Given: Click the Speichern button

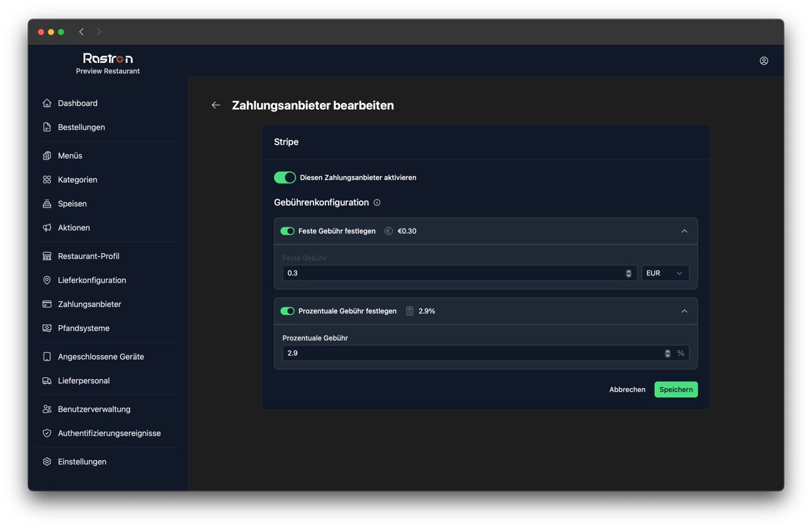Looking at the screenshot, I should tap(676, 390).
